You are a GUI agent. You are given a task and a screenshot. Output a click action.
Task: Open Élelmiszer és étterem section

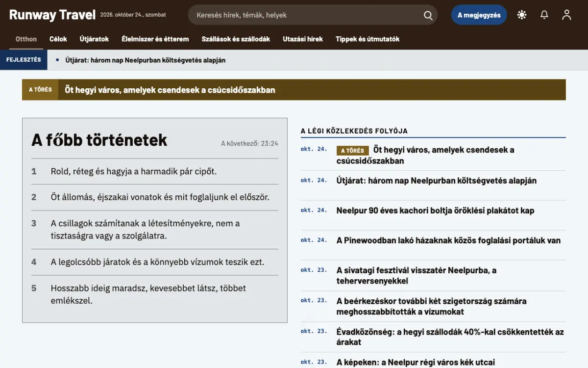coord(155,39)
